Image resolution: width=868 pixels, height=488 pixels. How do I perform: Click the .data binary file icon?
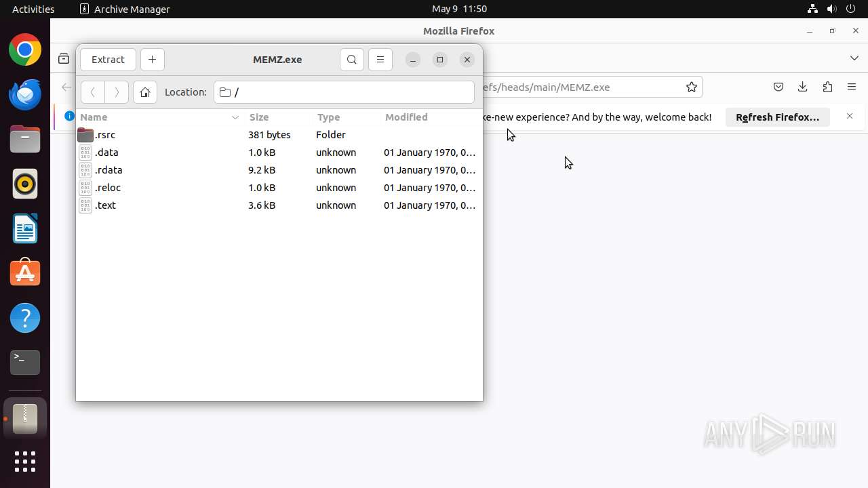[x=85, y=152]
